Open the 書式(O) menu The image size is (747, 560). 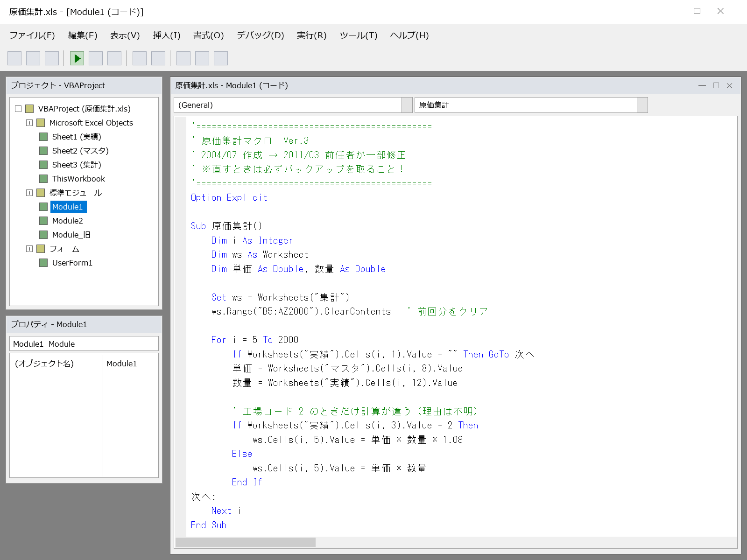(209, 35)
